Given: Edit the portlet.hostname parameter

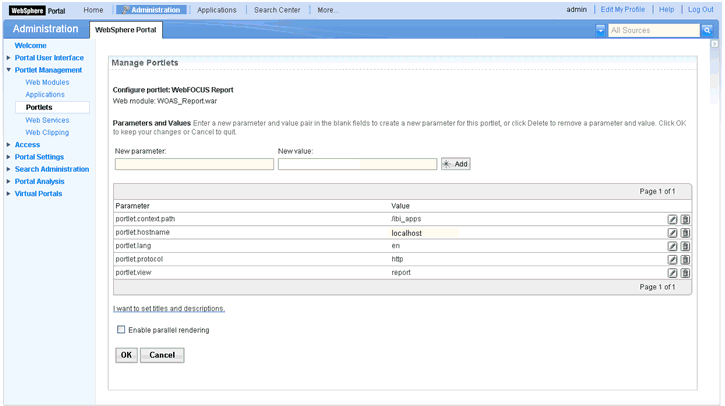Looking at the screenshot, I should [x=673, y=232].
